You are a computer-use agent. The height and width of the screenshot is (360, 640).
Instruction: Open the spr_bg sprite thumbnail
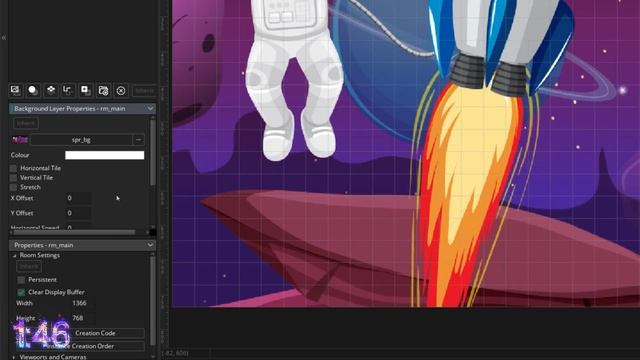click(20, 140)
